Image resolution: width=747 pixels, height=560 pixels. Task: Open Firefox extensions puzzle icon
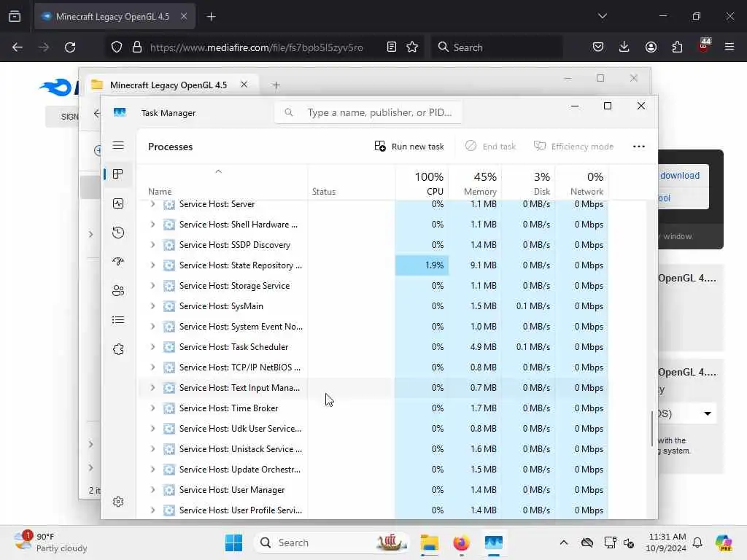point(677,47)
